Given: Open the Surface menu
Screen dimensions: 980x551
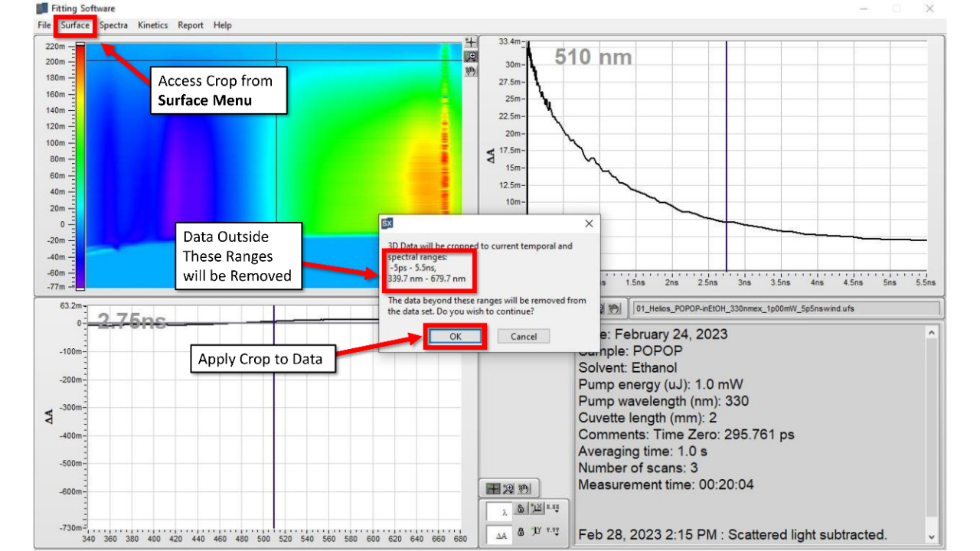Looking at the screenshot, I should coord(76,25).
